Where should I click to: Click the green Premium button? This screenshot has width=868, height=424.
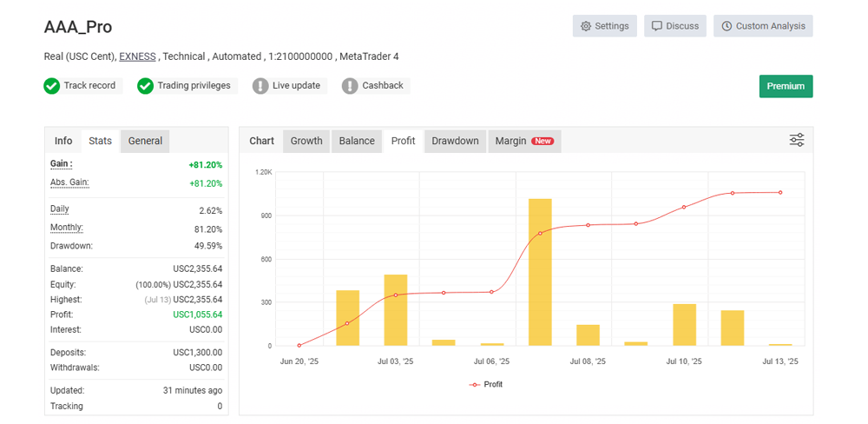786,86
